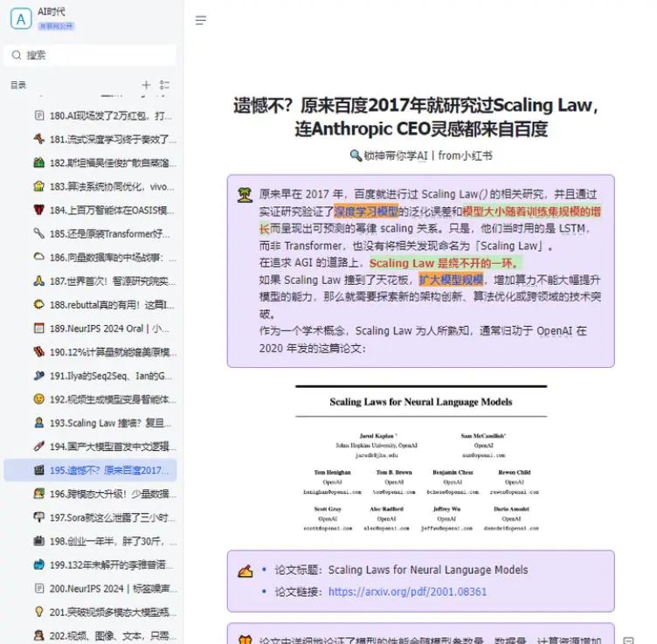This screenshot has height=644, width=657.
Task: Click the red icon of document 184
Action: coord(39,210)
